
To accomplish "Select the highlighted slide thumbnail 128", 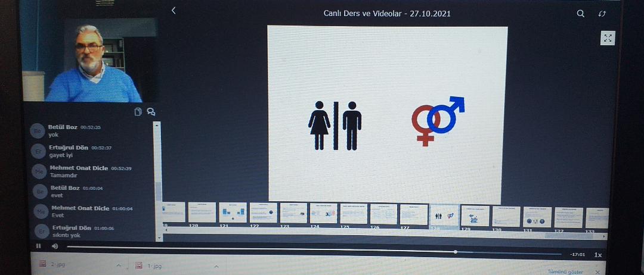I will coord(444,215).
